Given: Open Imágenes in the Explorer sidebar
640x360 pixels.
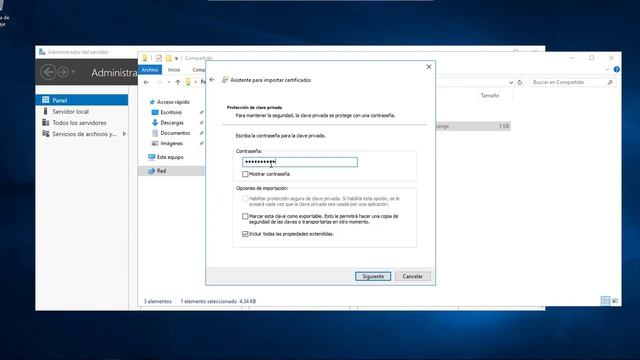Looking at the screenshot, I should 171,143.
